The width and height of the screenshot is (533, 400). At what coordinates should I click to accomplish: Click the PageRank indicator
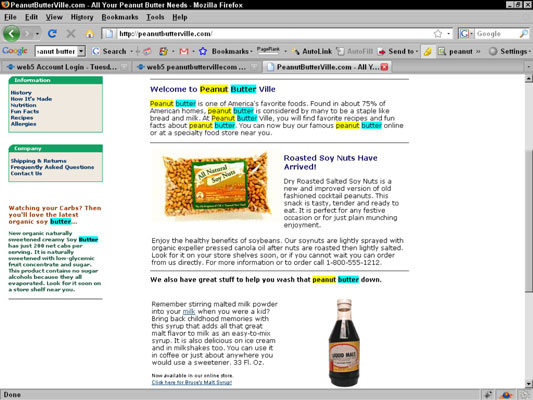pyautogui.click(x=268, y=51)
